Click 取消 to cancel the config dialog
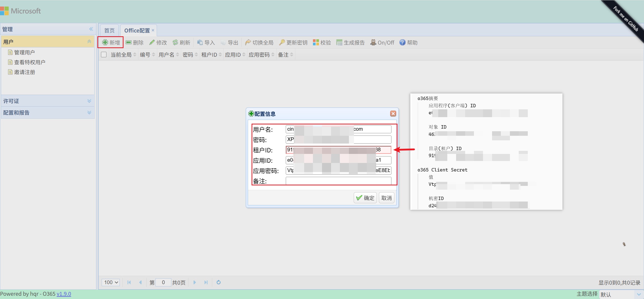The image size is (644, 299). 386,198
